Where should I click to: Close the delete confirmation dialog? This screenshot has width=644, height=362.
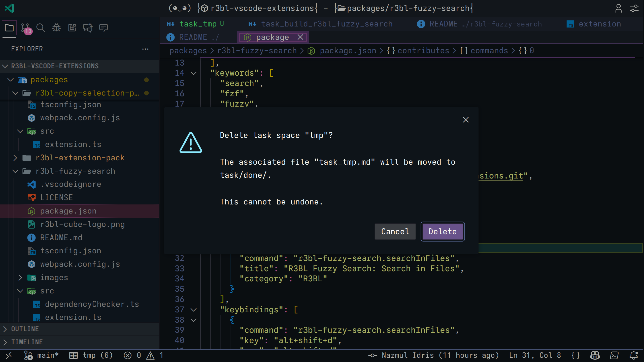point(466,120)
